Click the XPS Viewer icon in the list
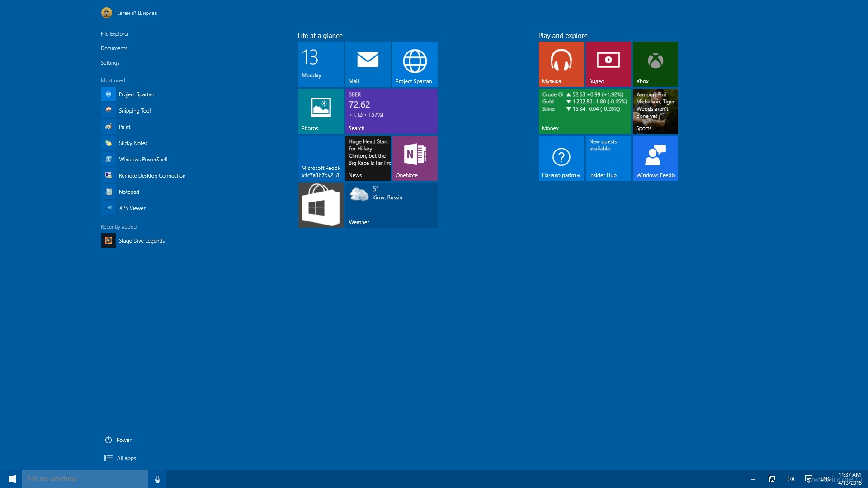This screenshot has height=488, width=868. pos(108,208)
